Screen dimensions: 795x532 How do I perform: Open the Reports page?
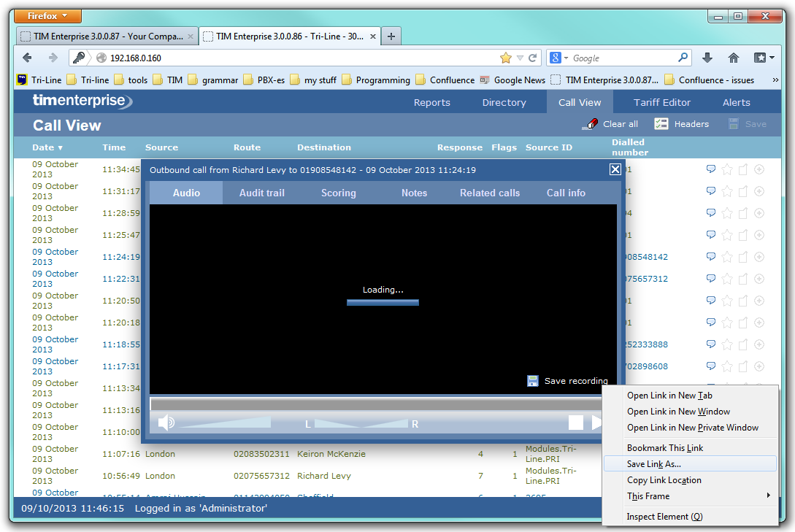click(x=432, y=102)
